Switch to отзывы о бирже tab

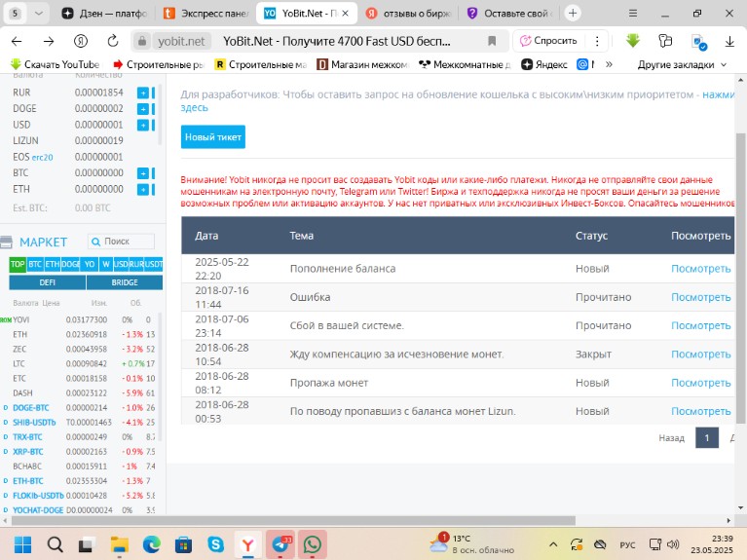click(x=408, y=14)
